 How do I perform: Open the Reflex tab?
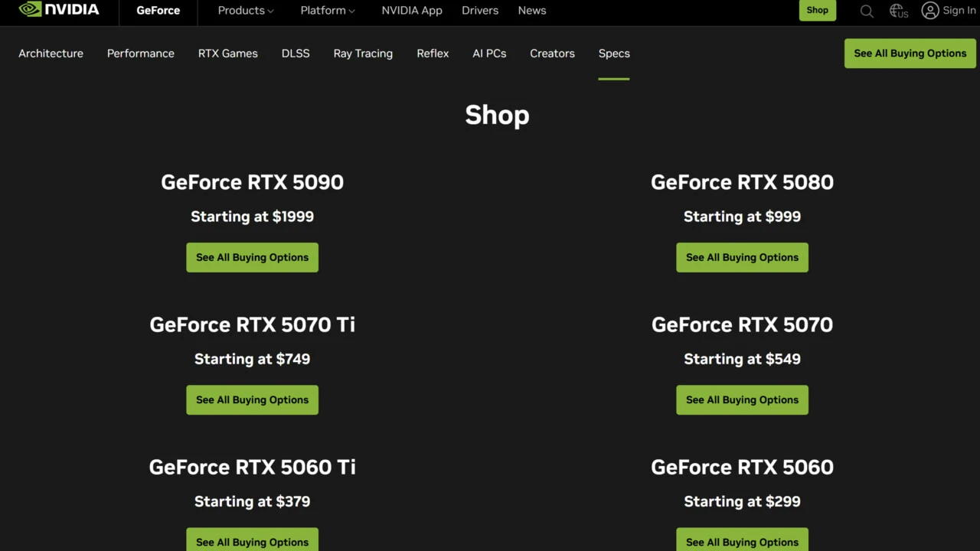433,54
